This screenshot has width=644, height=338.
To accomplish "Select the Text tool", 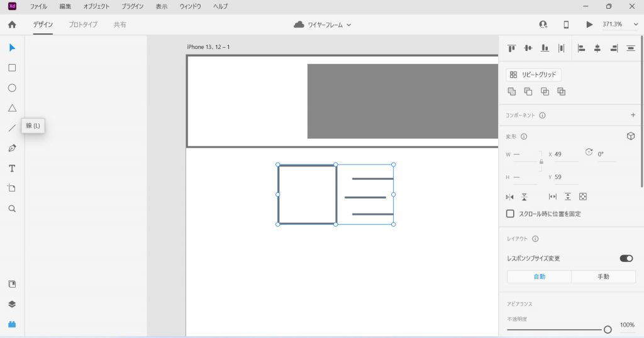I will [x=12, y=168].
